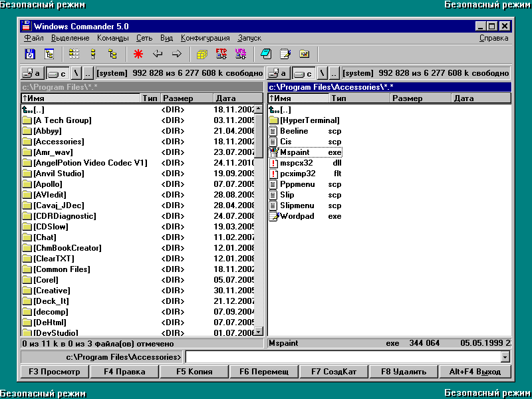The height and width of the screenshot is (399, 532).
Task: Open the Справка menu
Action: tap(493, 38)
